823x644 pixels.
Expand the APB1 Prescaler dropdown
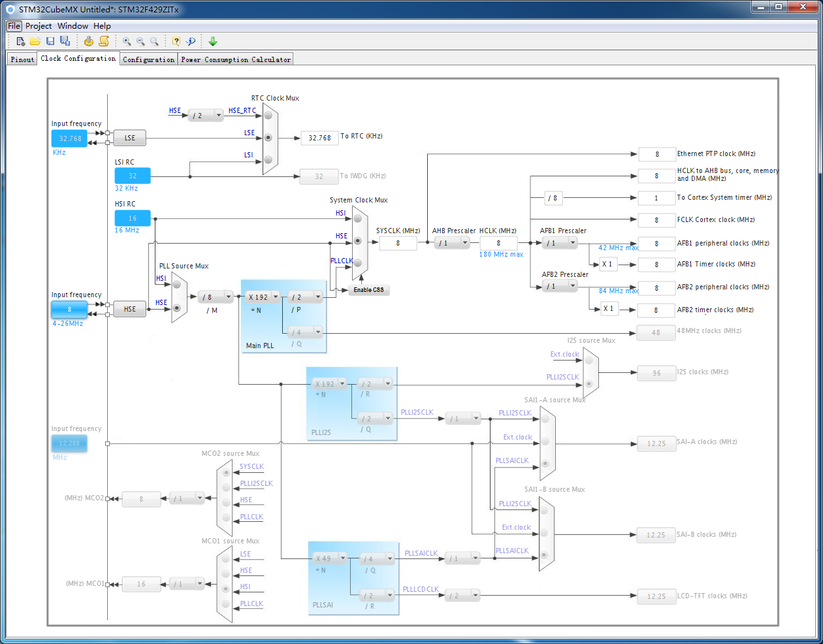click(x=560, y=242)
